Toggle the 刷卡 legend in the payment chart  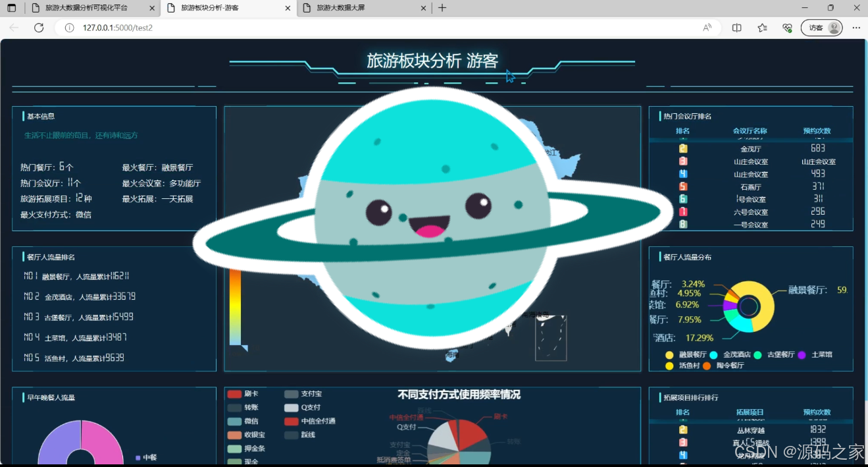click(x=243, y=393)
